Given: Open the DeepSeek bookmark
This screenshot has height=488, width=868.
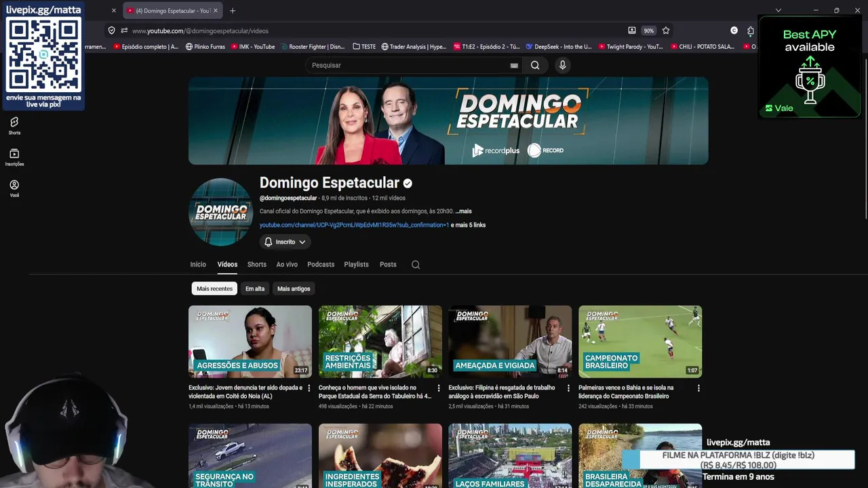Looking at the screenshot, I should [559, 47].
